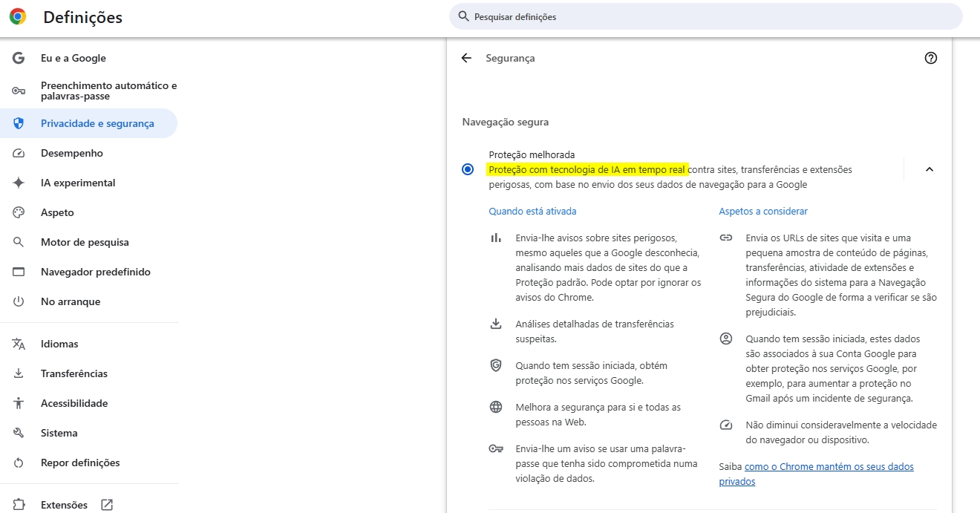Screen dimensions: 980x513
Task: Click Google G icon in sidebar
Action: coord(19,58)
